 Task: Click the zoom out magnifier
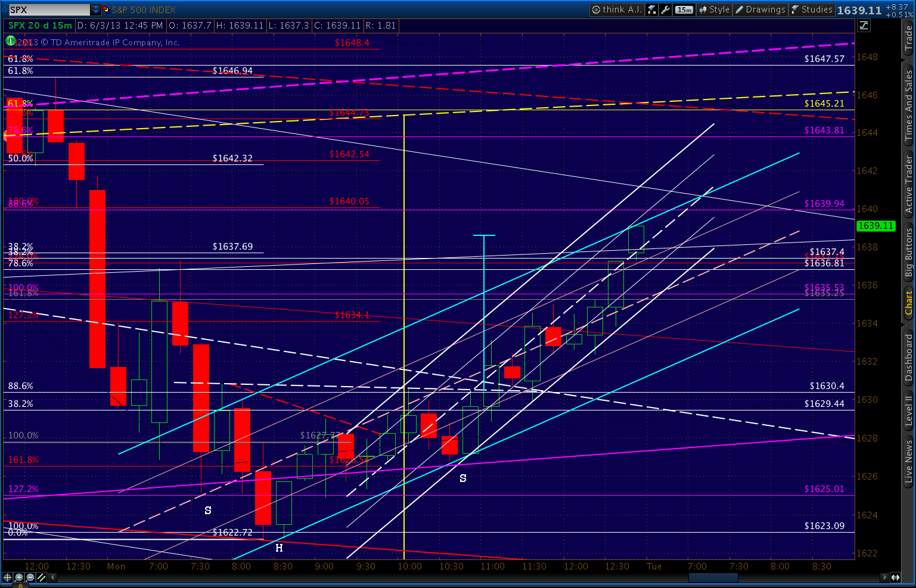30,577
